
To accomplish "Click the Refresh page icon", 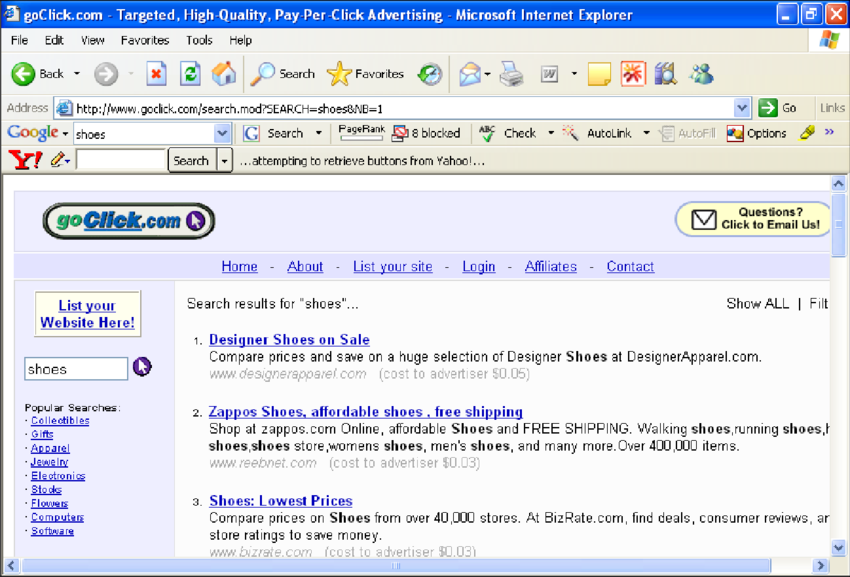I will tap(190, 74).
